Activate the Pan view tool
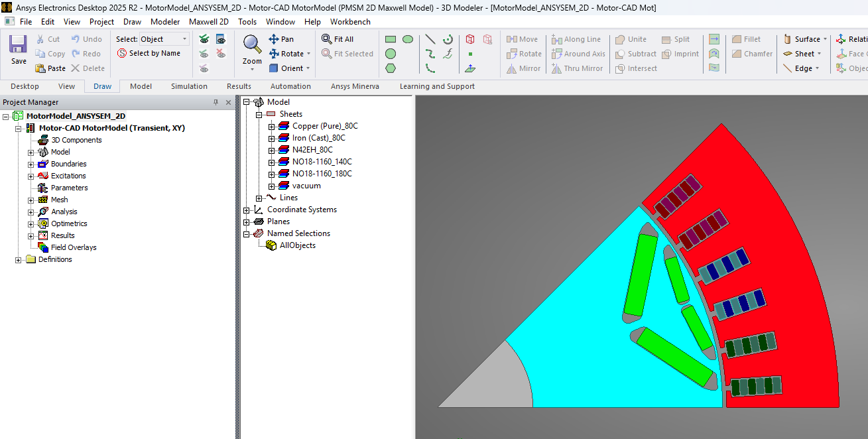868x439 pixels. (281, 39)
